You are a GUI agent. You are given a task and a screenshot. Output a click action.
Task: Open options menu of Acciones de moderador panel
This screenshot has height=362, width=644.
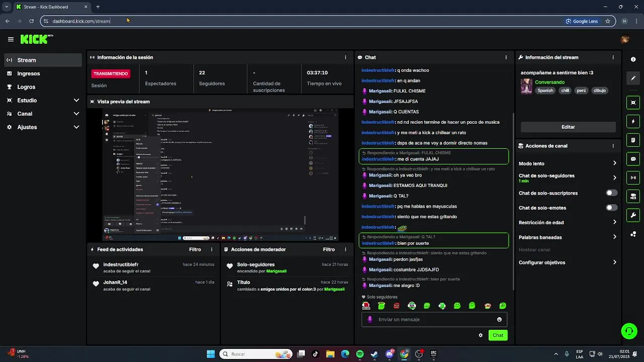point(345,249)
